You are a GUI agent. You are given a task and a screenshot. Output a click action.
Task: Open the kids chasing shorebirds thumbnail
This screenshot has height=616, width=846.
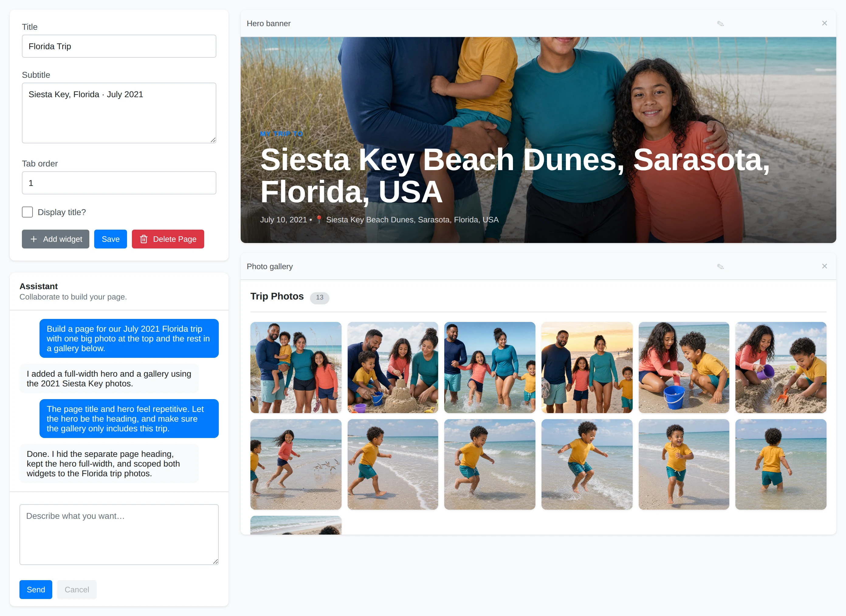click(x=296, y=464)
